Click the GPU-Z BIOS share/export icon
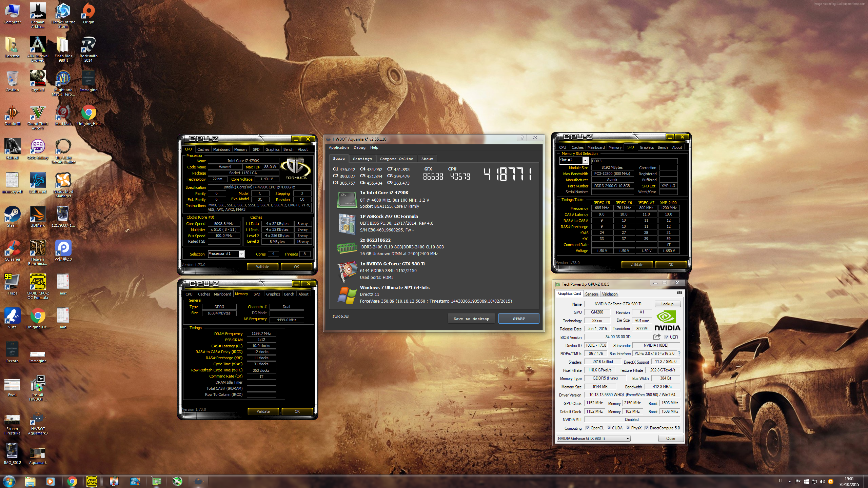Image resolution: width=868 pixels, height=488 pixels. [x=657, y=337]
